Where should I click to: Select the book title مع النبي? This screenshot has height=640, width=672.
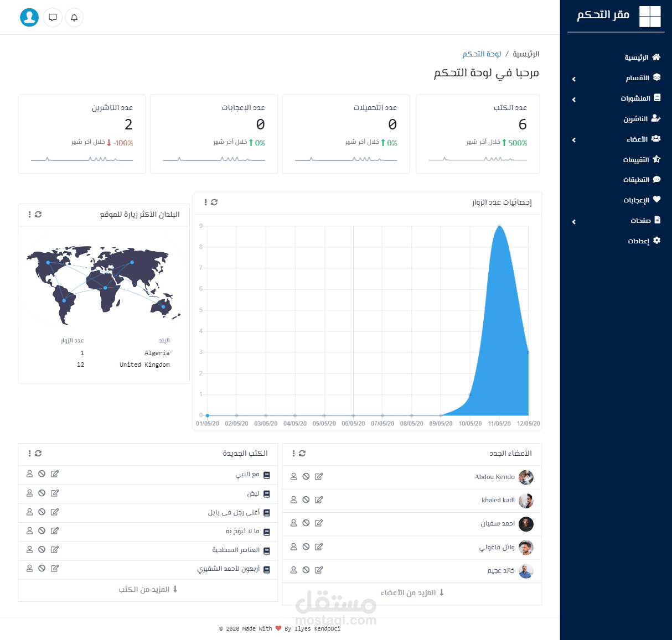247,475
